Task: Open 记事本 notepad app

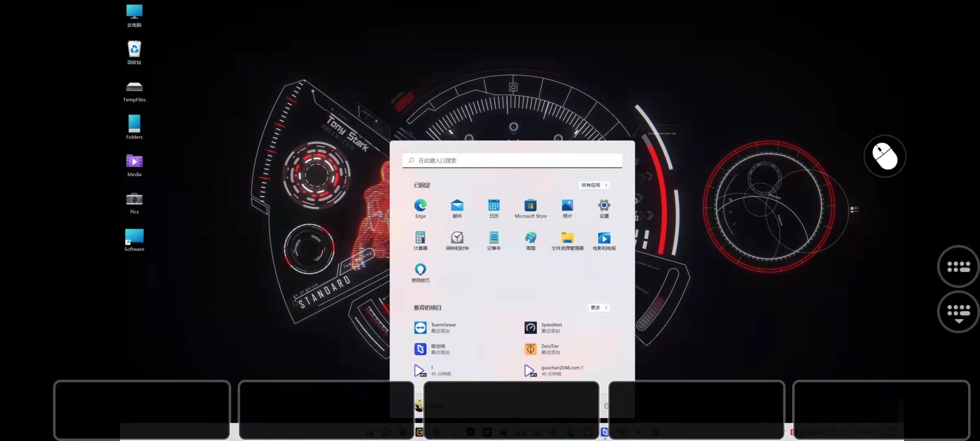Action: [494, 241]
